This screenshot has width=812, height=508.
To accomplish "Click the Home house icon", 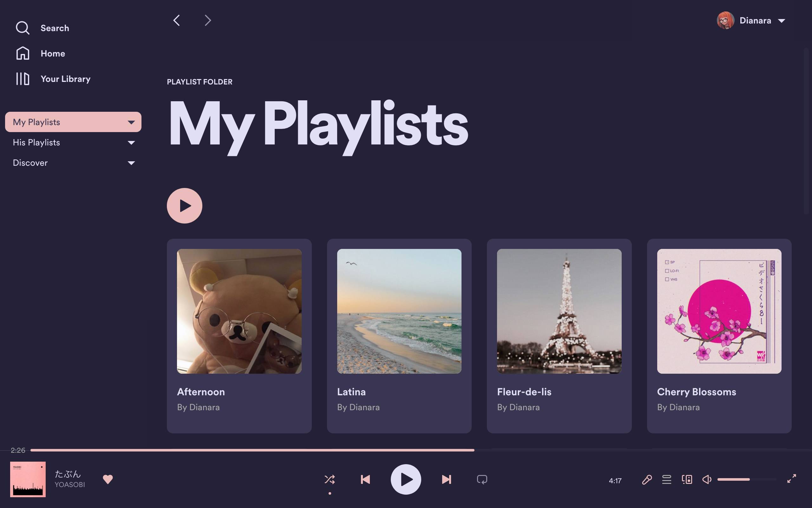I will tap(23, 53).
